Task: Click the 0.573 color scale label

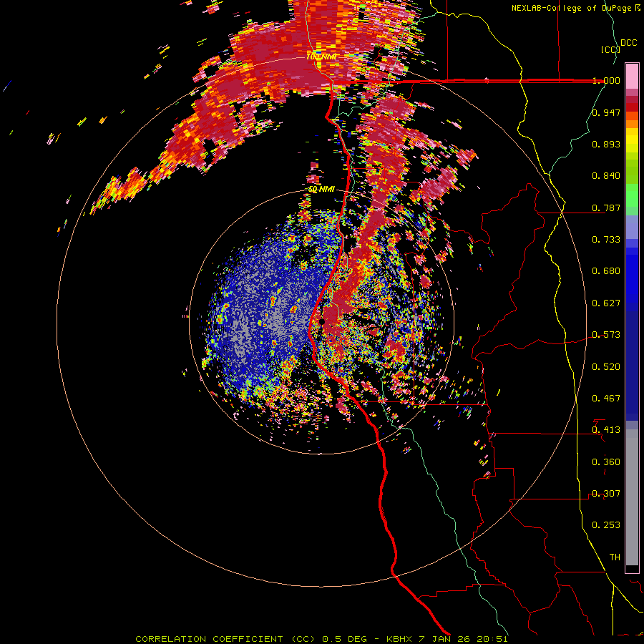Action: (606, 335)
